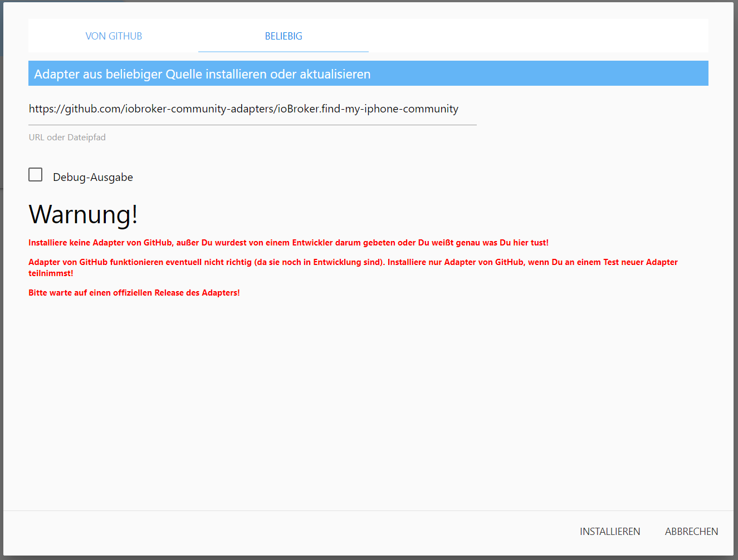
Task: Select the BELIEBIG tab
Action: click(284, 36)
